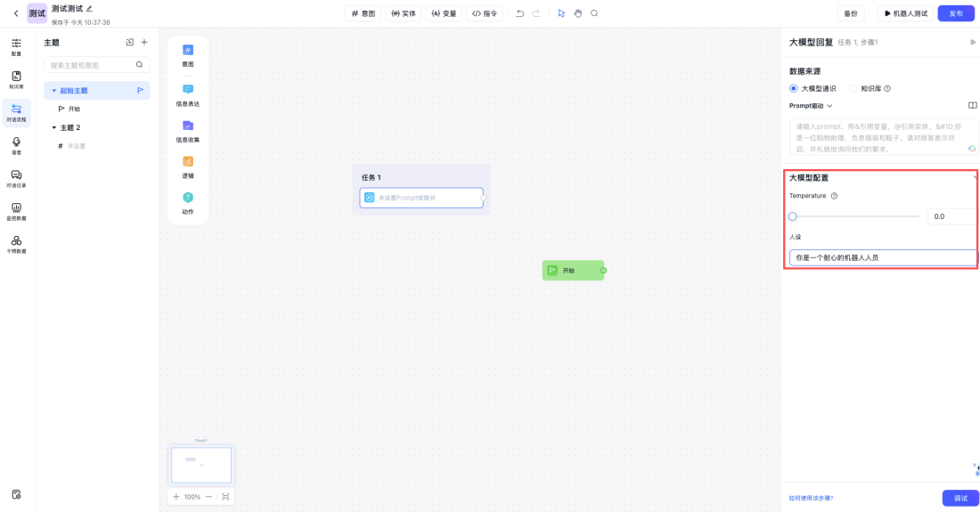Click the 发布 button

pyautogui.click(x=955, y=13)
